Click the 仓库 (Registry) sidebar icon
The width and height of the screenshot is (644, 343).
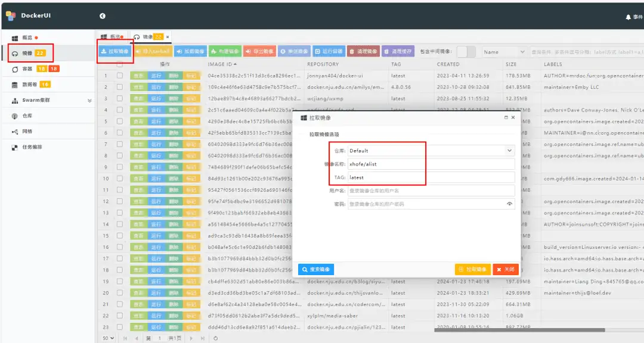tap(24, 116)
